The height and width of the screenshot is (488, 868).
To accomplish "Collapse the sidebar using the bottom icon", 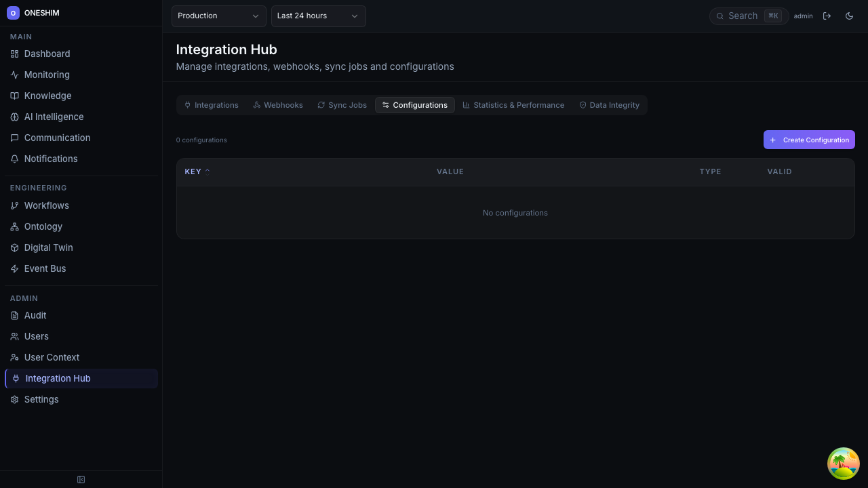I will [81, 479].
